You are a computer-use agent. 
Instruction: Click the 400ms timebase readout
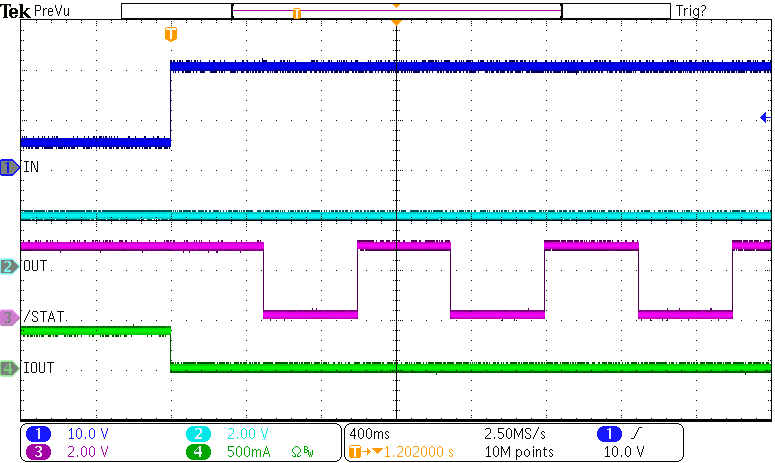(x=369, y=434)
